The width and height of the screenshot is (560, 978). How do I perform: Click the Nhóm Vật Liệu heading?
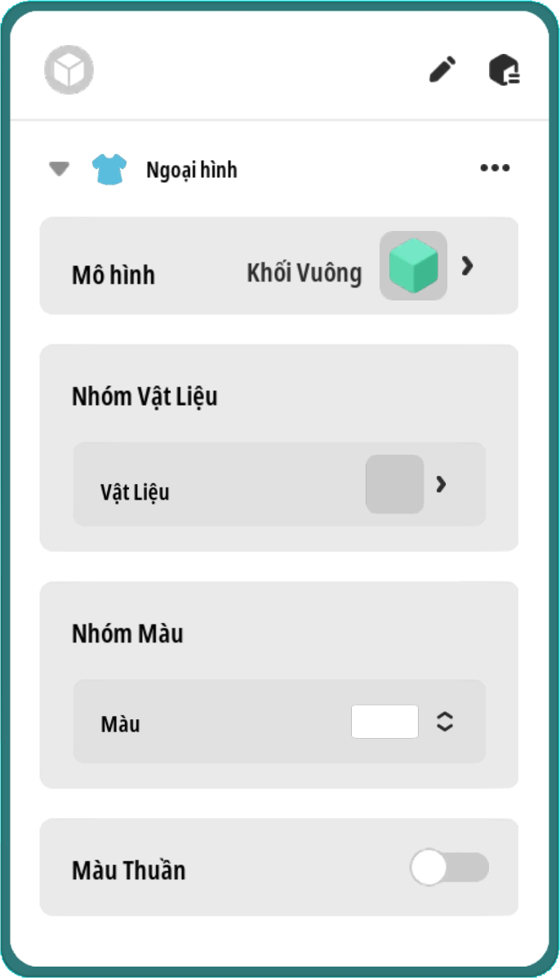point(144,397)
